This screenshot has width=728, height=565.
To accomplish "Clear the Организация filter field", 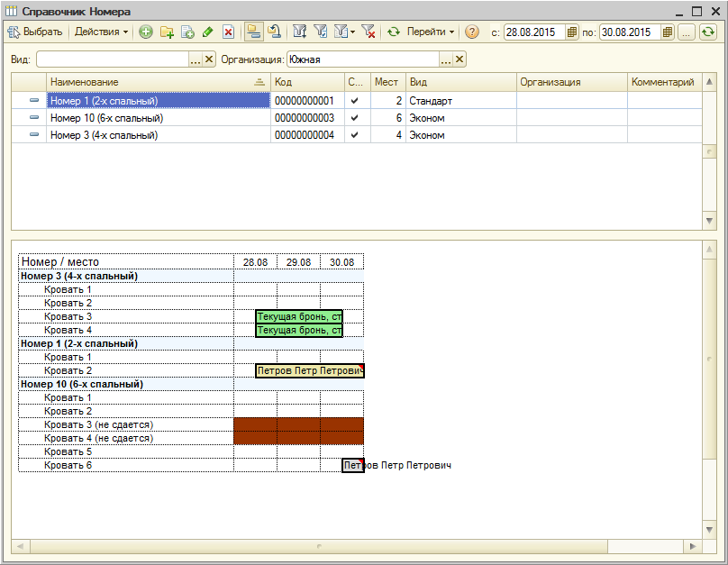I will click(x=460, y=59).
